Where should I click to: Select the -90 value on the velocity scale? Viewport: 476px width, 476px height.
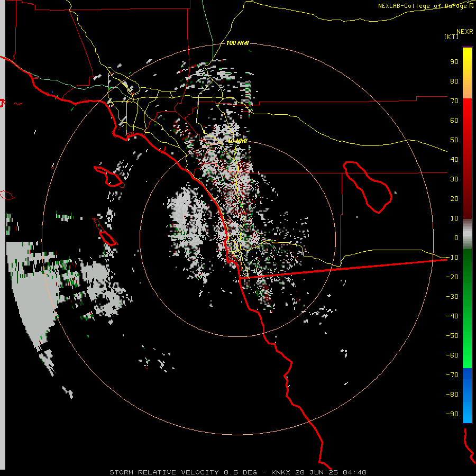(x=452, y=414)
